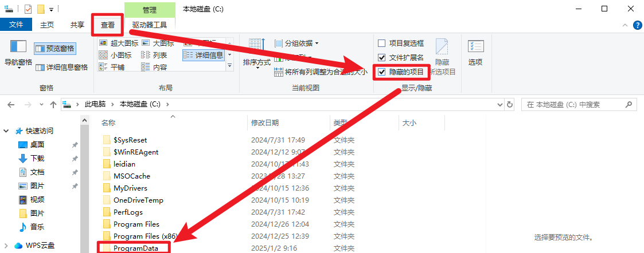
Task: Click the quick access properties toolbar icon
Action: [x=28, y=9]
